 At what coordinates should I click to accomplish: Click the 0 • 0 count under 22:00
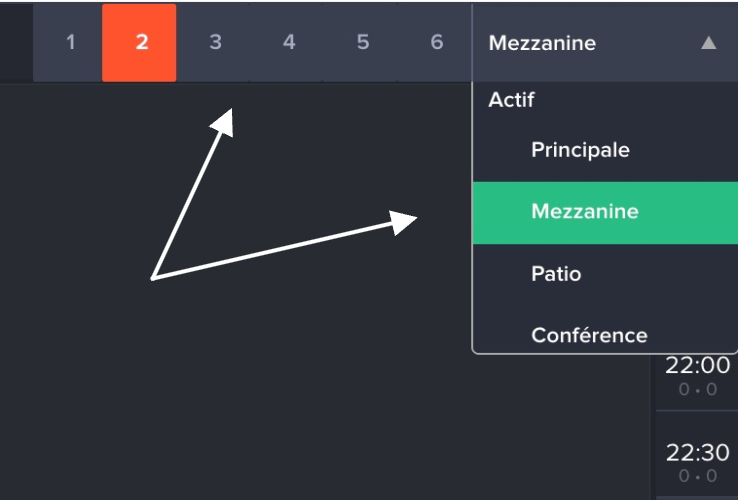(697, 390)
